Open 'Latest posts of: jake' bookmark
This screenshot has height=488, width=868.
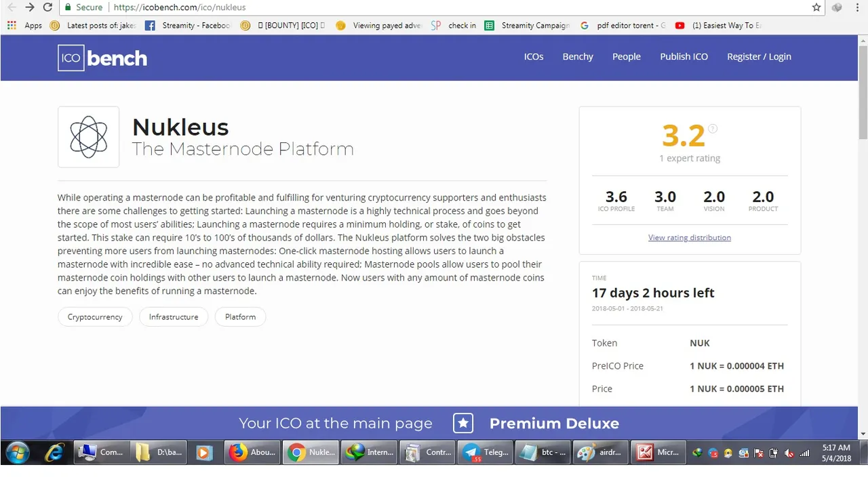tap(94, 25)
